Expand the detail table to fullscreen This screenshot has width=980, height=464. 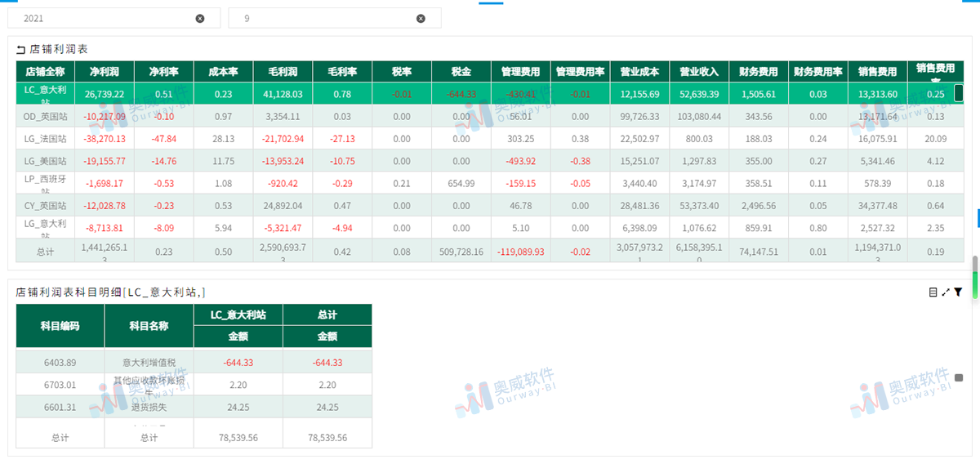pos(946,292)
